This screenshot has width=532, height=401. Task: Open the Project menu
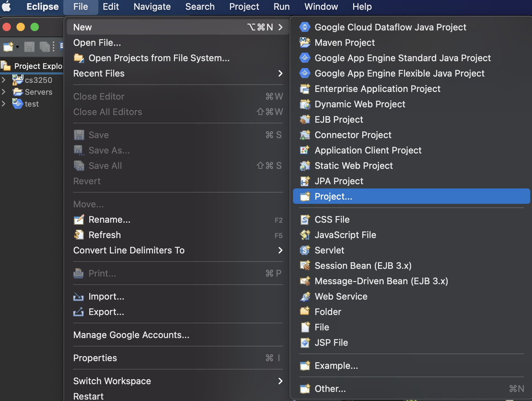[x=244, y=7]
